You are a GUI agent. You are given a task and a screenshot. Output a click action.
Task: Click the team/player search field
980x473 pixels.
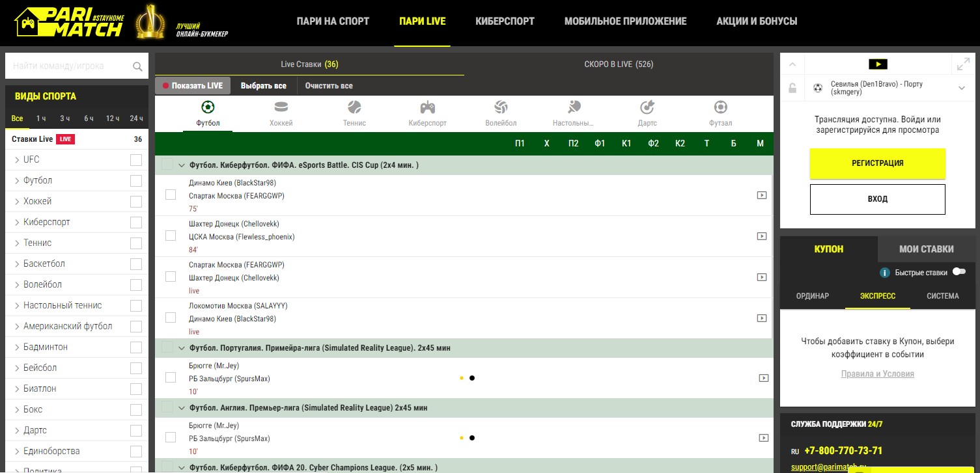68,66
